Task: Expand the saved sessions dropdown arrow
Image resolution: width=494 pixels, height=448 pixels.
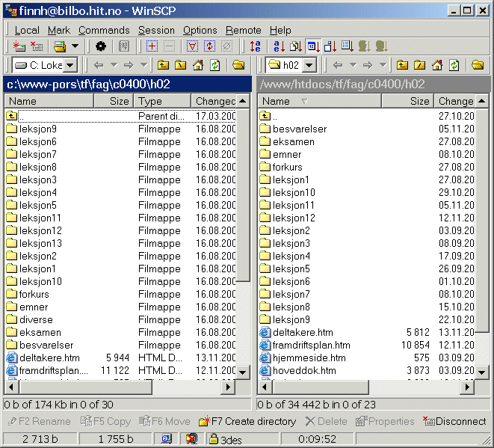Action: 75,46
